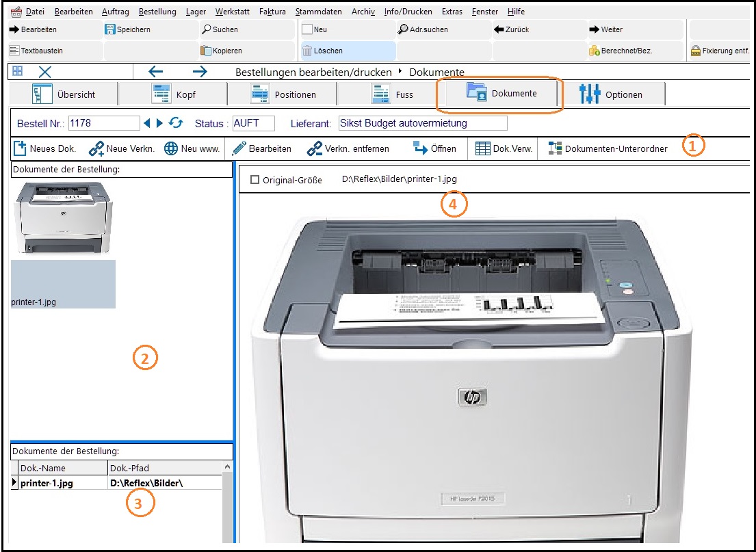756x552 pixels.
Task: Click the Bearbeiten pencil icon in document toolbar
Action: [x=239, y=148]
